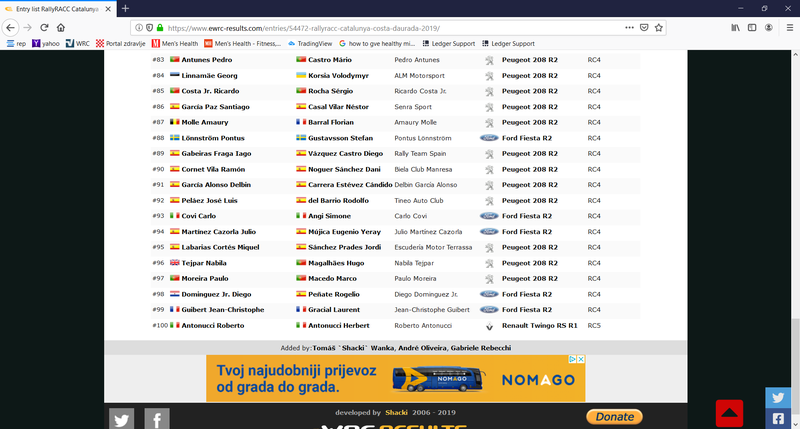This screenshot has width=800, height=429.
Task: Open co-driver Peñate Rogelio link
Action: coord(334,294)
